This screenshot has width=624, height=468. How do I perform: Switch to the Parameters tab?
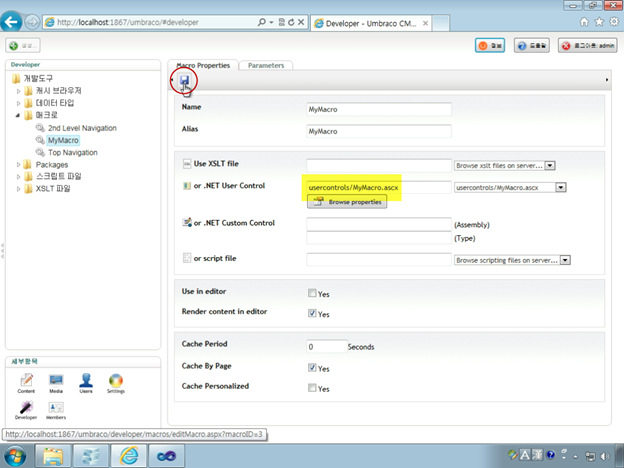coord(266,65)
